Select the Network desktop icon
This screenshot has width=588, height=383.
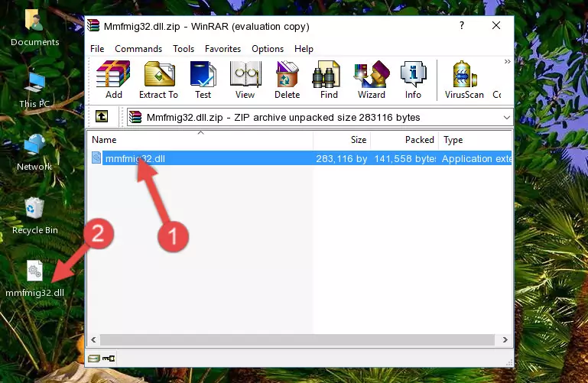[x=34, y=153]
